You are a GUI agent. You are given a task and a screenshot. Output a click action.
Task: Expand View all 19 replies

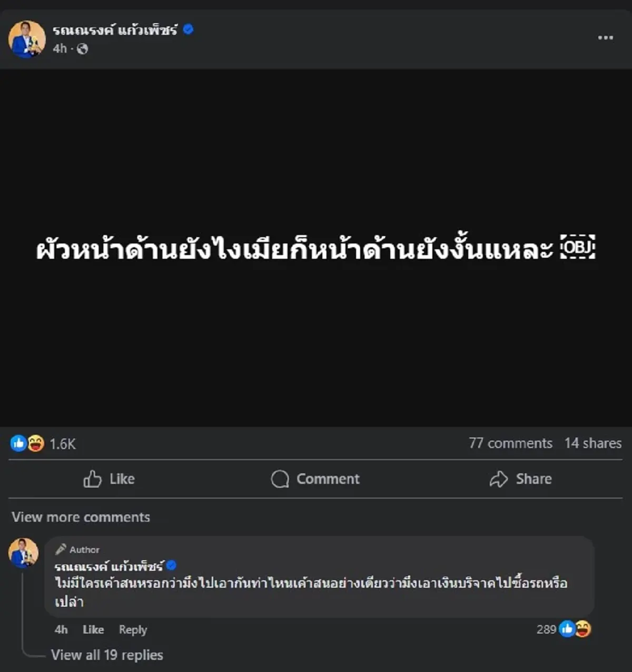tap(106, 655)
